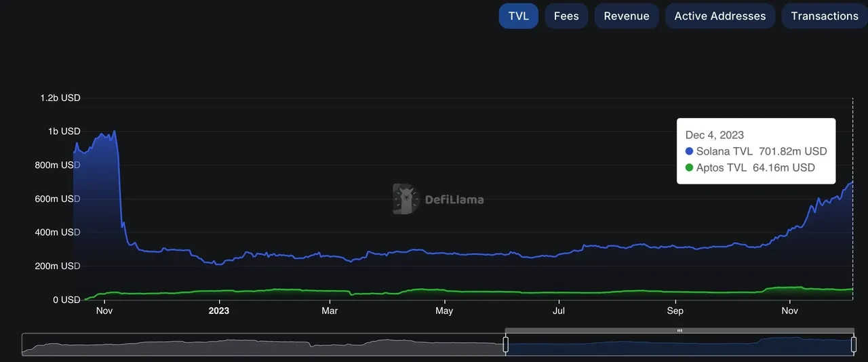Click the 1.2b USD axis label
The image size is (868, 362).
click(x=60, y=98)
